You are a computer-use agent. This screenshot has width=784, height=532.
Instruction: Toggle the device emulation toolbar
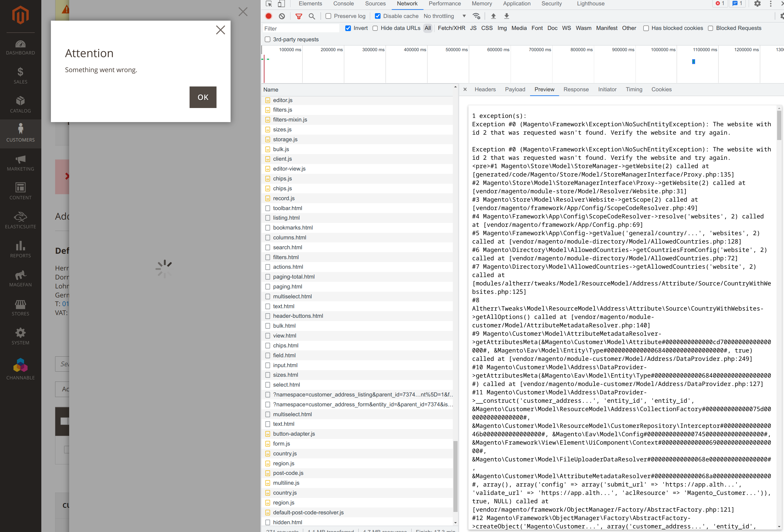tap(282, 4)
